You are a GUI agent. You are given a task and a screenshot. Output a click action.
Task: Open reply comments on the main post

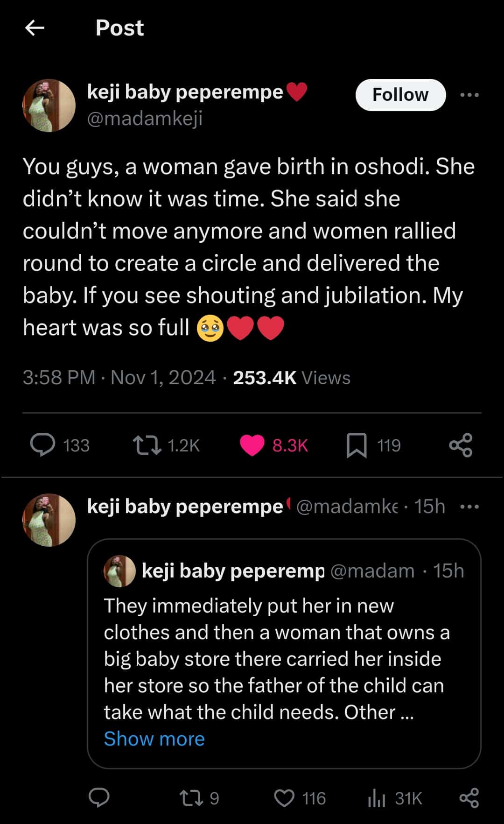click(43, 445)
